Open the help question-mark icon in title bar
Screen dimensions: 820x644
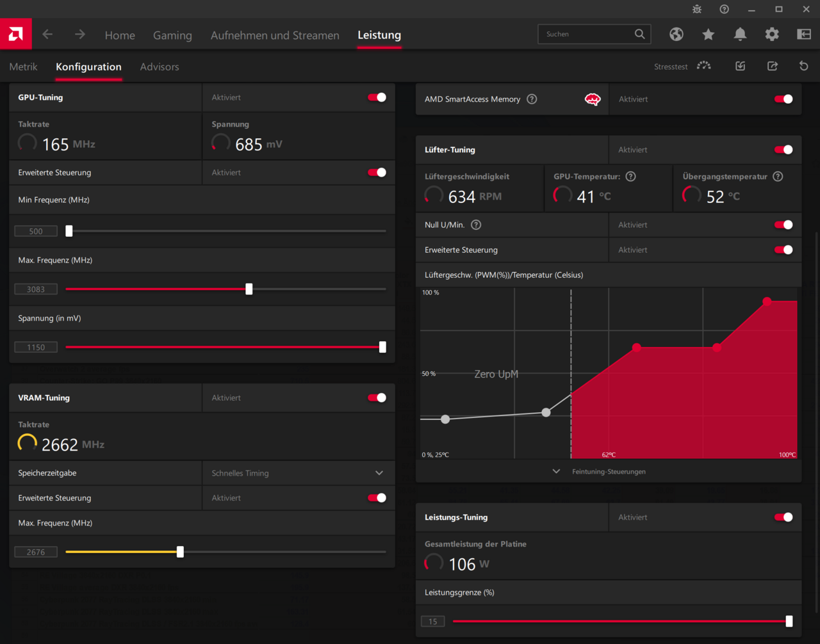tap(725, 9)
